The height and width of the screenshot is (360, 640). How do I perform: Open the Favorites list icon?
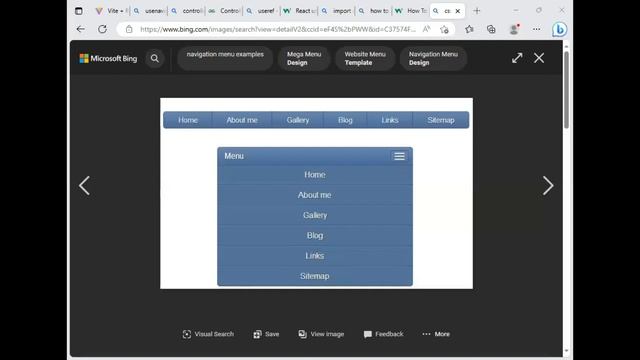pyautogui.click(x=469, y=29)
